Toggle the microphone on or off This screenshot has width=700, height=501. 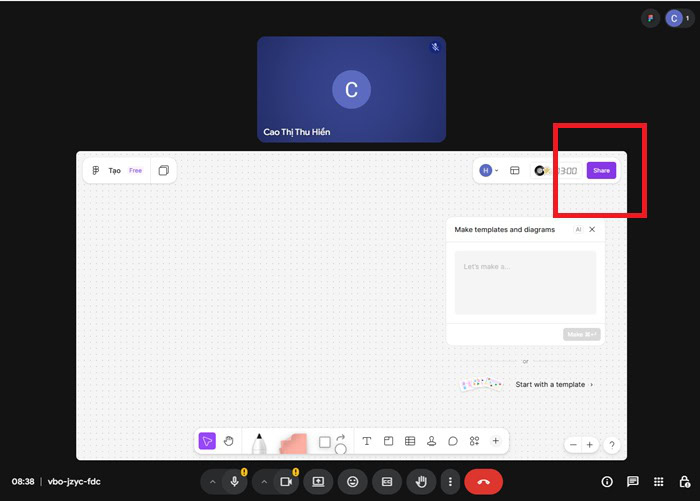click(235, 481)
